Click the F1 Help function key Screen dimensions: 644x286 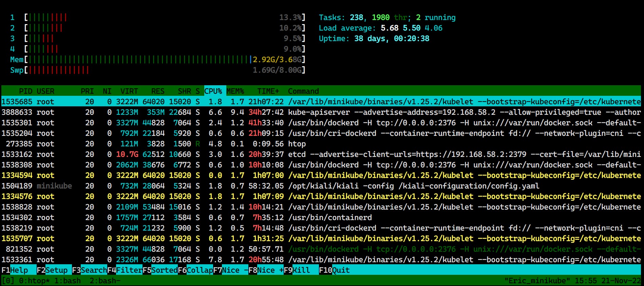(x=19, y=270)
